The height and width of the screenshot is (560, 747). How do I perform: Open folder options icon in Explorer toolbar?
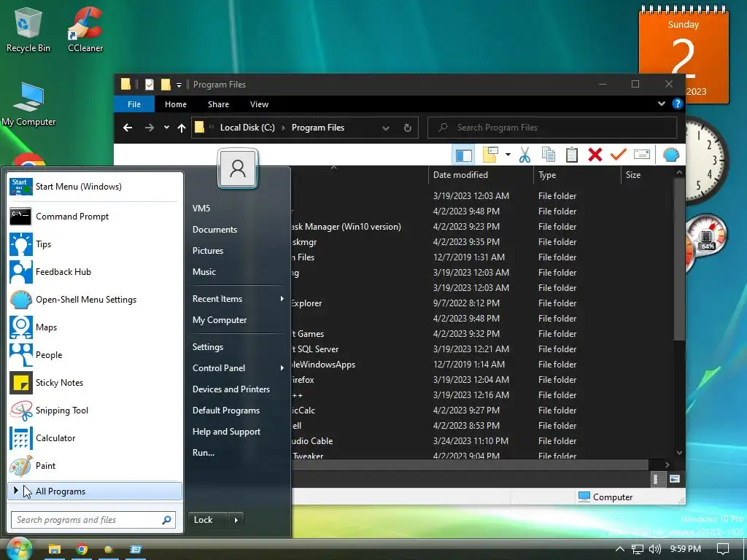490,155
